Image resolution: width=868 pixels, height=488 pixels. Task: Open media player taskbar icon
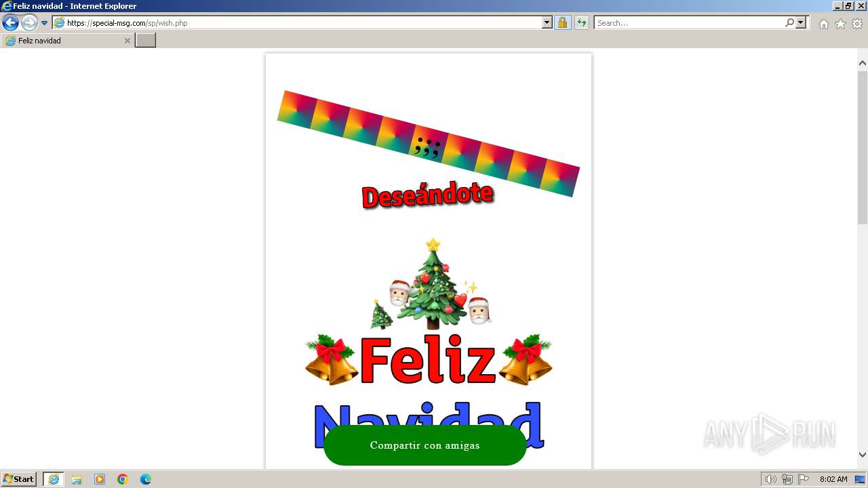[100, 479]
